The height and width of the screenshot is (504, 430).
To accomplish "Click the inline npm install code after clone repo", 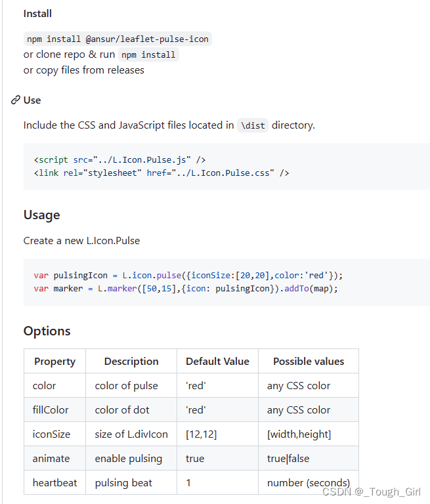I will [148, 54].
